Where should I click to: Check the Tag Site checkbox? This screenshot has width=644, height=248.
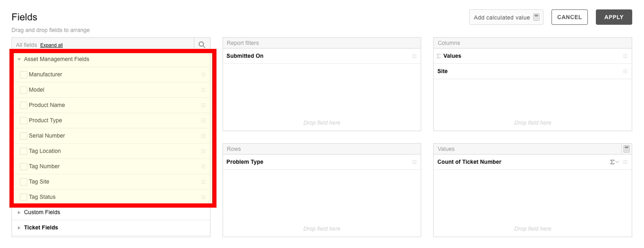(24, 182)
